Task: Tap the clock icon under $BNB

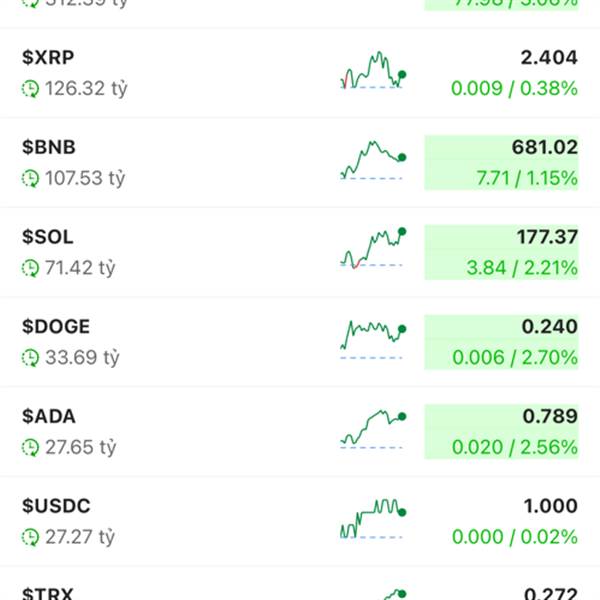Action: 31,178
